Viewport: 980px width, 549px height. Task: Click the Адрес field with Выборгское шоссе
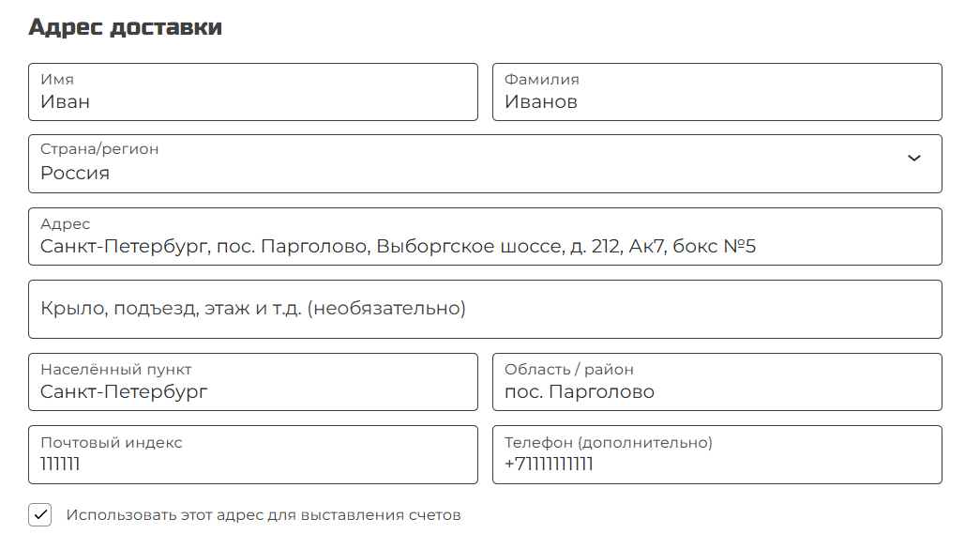tap(485, 236)
